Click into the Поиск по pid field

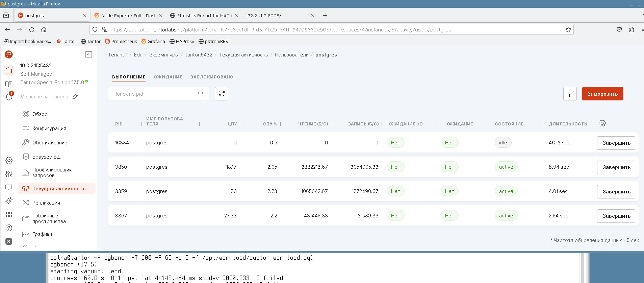pos(154,94)
